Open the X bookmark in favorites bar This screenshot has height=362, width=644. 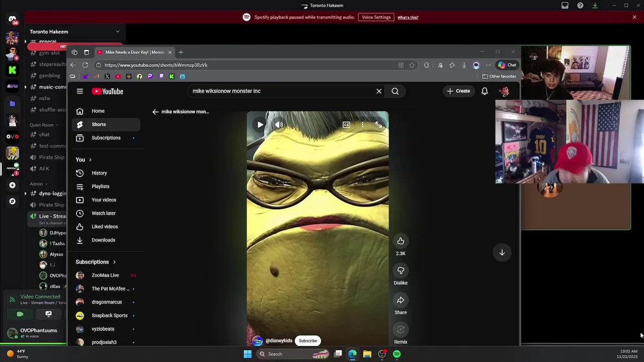pos(107,76)
